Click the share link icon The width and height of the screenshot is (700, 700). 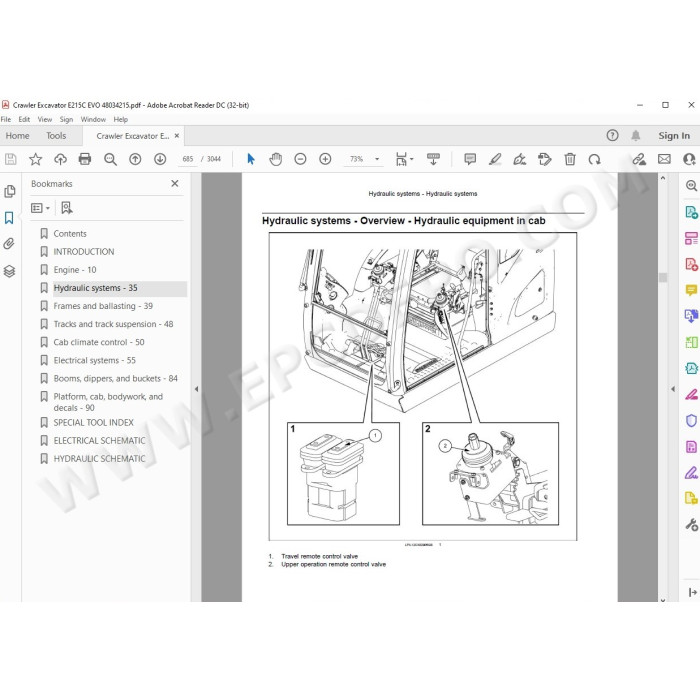coord(639,159)
